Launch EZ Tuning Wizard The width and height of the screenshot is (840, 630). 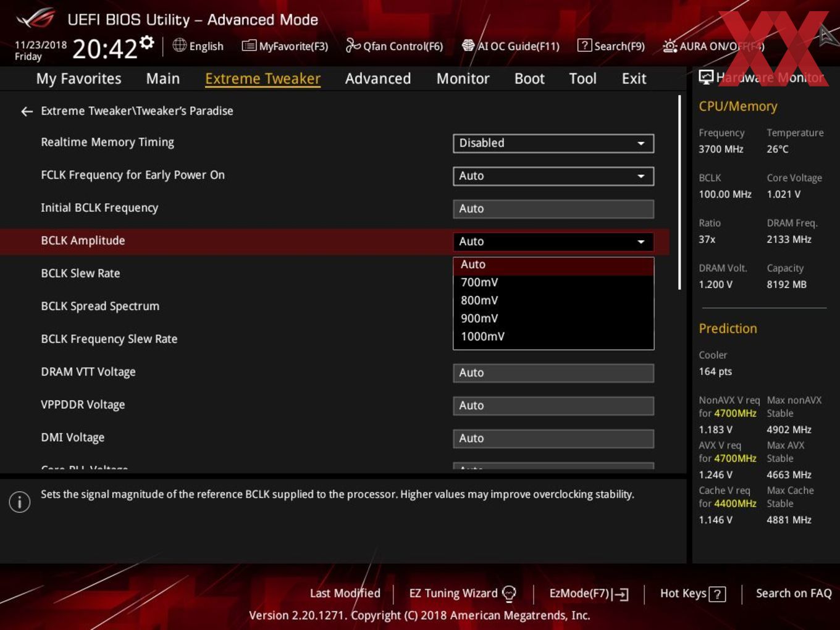tap(462, 594)
